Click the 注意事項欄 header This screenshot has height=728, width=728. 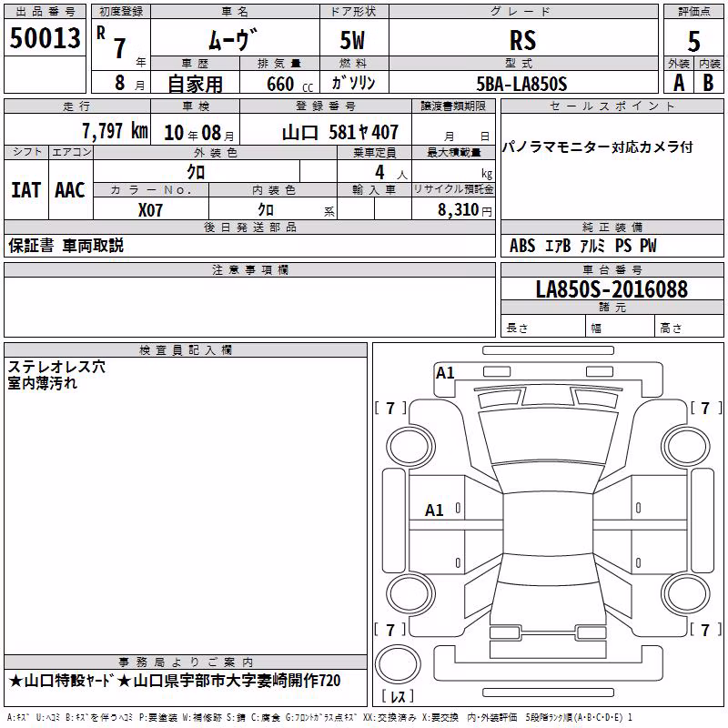pyautogui.click(x=249, y=270)
